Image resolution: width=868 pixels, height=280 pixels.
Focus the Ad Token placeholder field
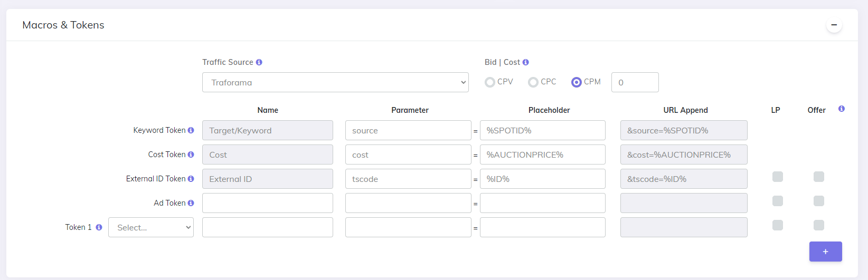[x=543, y=203]
